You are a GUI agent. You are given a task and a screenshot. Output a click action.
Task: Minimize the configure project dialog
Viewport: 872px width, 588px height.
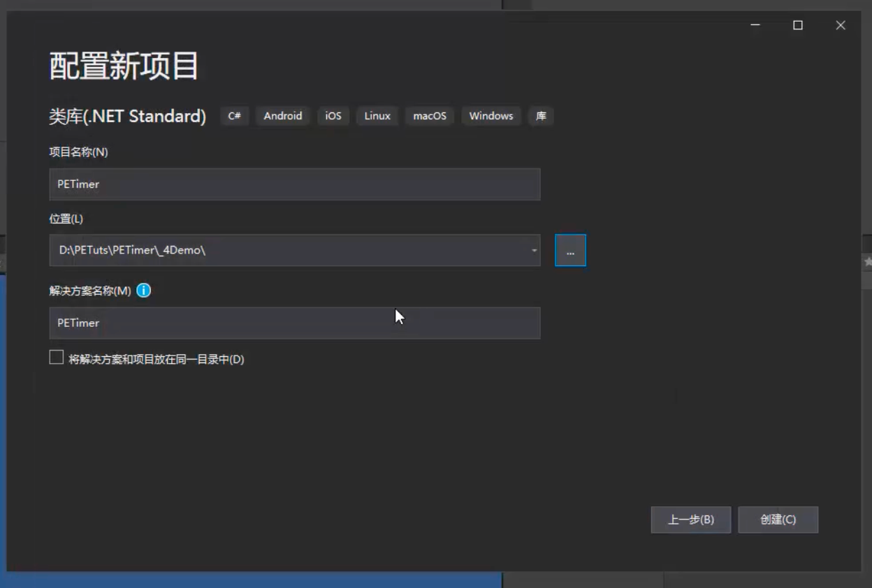pos(755,25)
